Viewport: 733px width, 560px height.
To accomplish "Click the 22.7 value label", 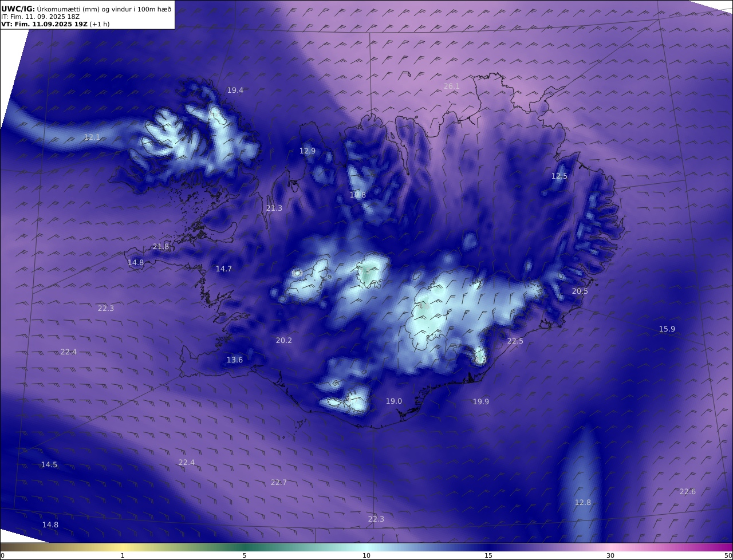I will tap(279, 482).
